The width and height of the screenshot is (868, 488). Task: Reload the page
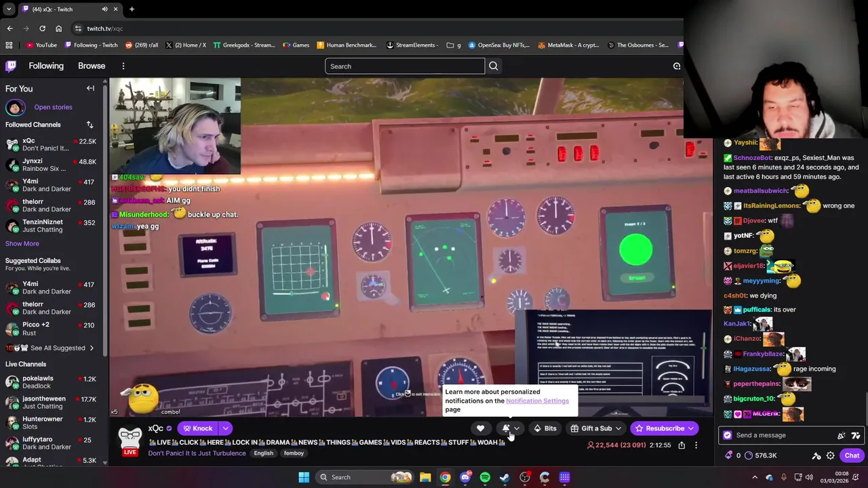coord(42,28)
